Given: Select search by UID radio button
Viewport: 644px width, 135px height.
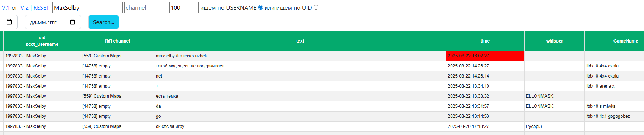Looking at the screenshot, I should (316, 7).
